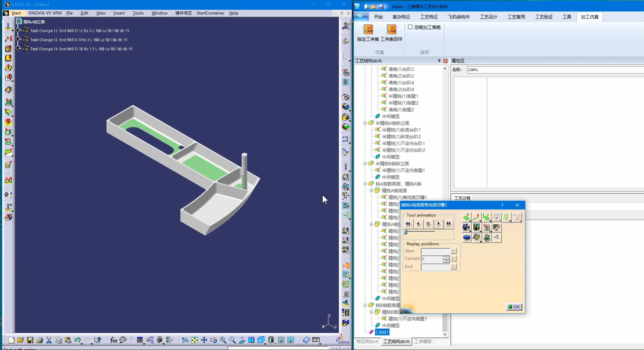
Task: Click the photo camera icon in replay dialog
Action: [466, 238]
